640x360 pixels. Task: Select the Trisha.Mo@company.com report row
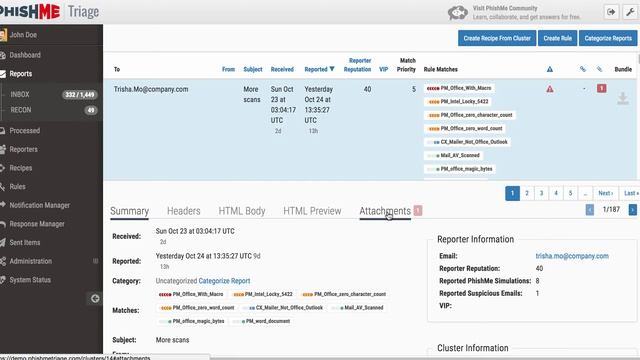click(x=371, y=129)
